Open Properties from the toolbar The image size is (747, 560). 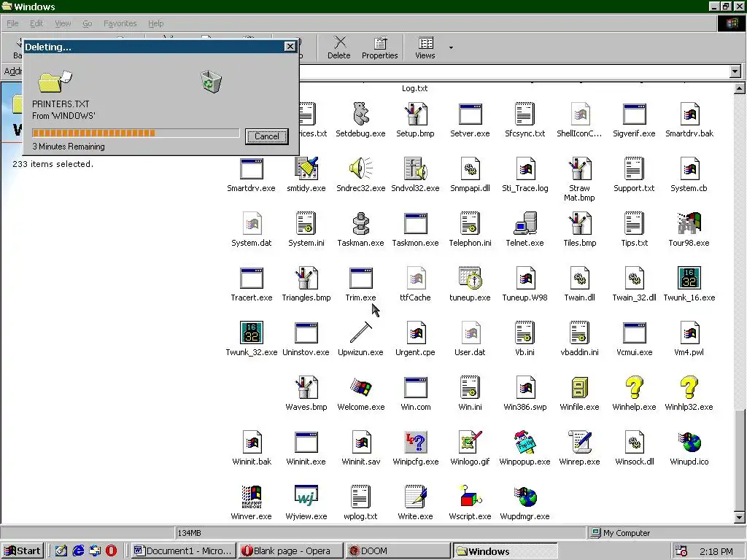click(379, 47)
